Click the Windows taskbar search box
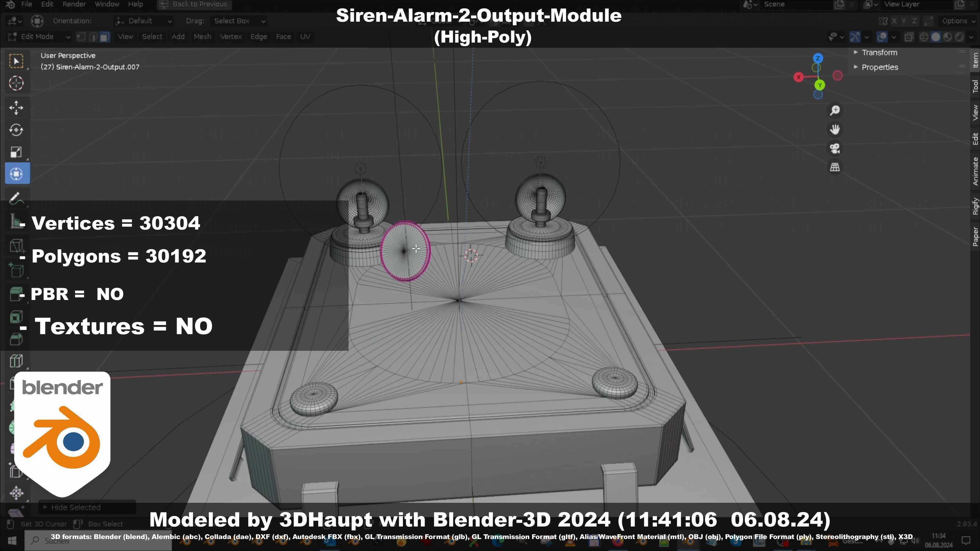980x551 pixels. coord(98,540)
